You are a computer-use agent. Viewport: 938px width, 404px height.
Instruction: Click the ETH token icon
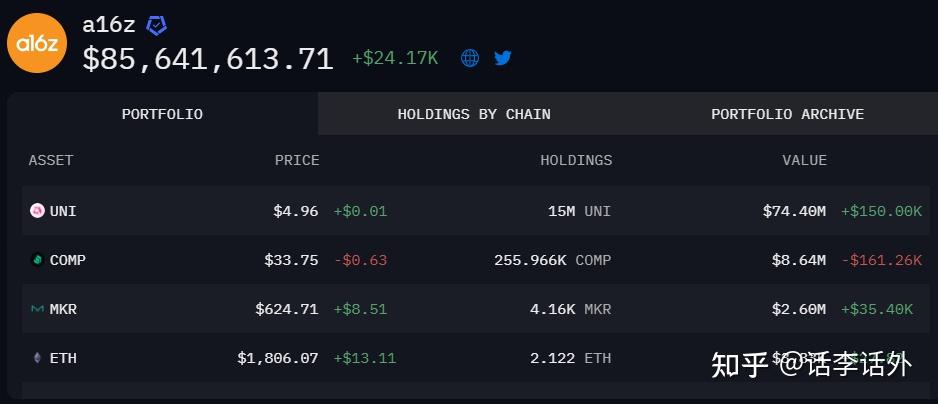pos(37,358)
